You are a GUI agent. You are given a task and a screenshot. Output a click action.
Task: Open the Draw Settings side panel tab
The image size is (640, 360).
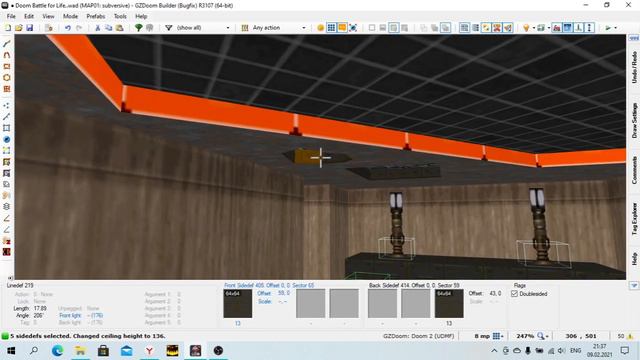pyautogui.click(x=634, y=120)
